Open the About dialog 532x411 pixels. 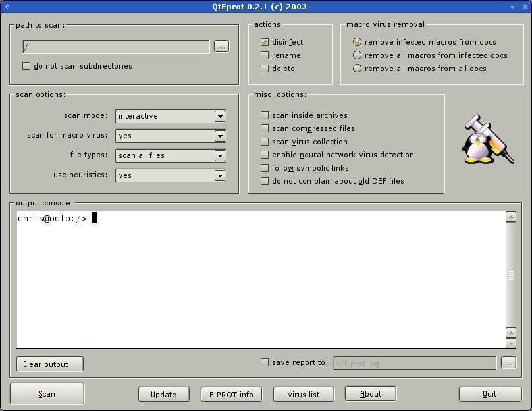coord(371,394)
